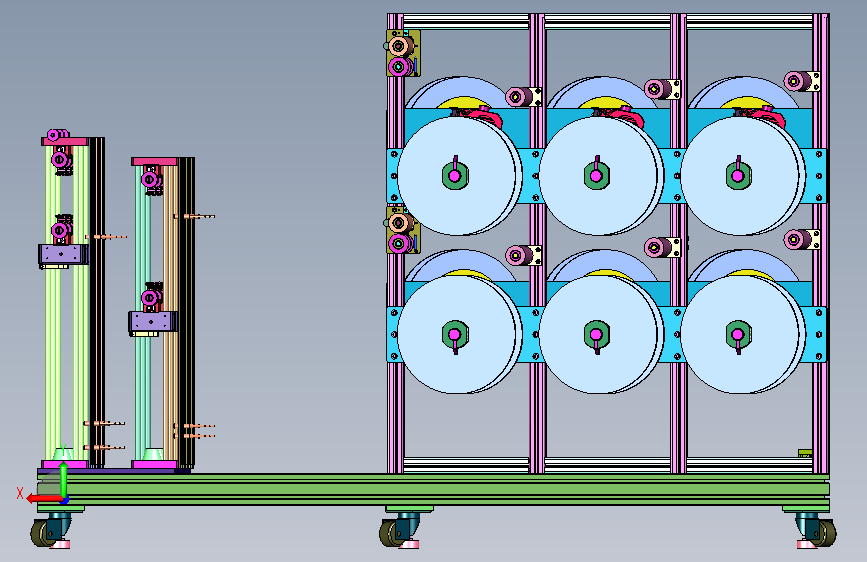Click the green Y axis arrow of the triad

[x=64, y=480]
